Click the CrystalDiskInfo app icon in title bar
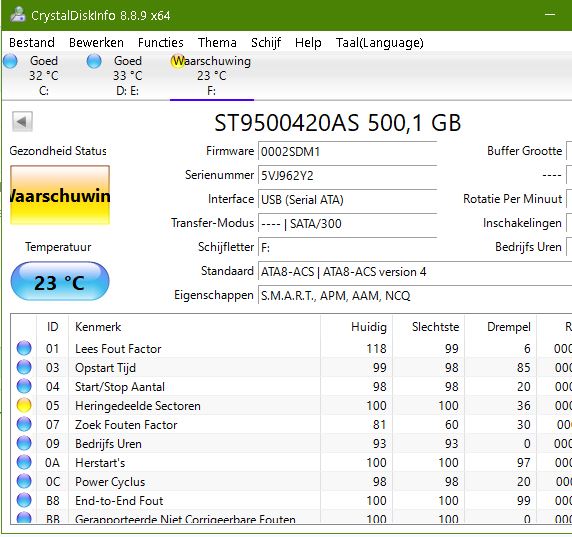Viewport: 572px width, 537px height. (x=17, y=15)
